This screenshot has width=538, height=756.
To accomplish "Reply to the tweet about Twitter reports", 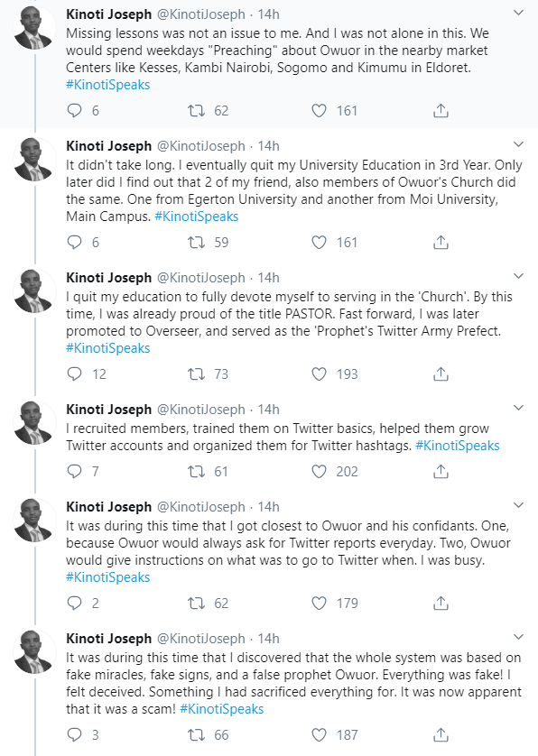I will (x=74, y=604).
